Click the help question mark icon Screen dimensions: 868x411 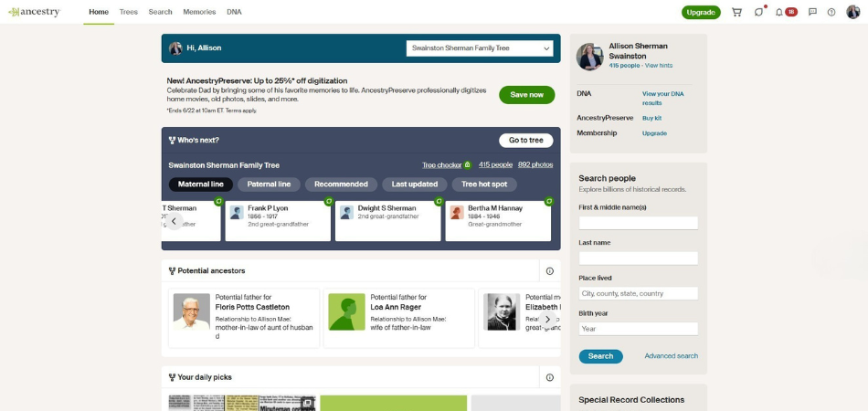point(831,12)
